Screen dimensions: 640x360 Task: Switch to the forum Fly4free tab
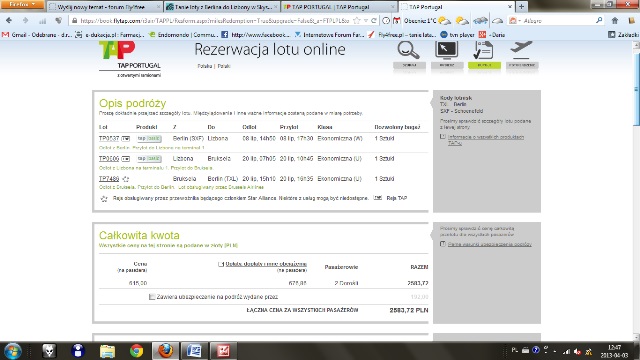coord(104,7)
